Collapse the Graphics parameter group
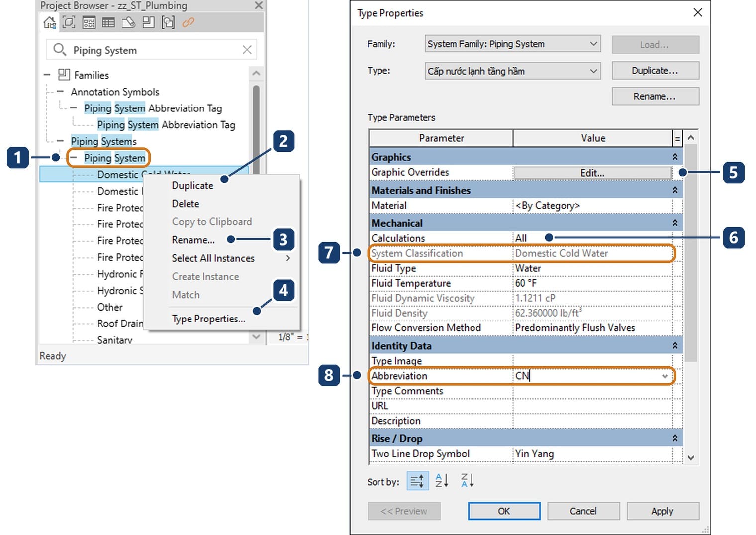Image resolution: width=756 pixels, height=535 pixels. point(675,157)
